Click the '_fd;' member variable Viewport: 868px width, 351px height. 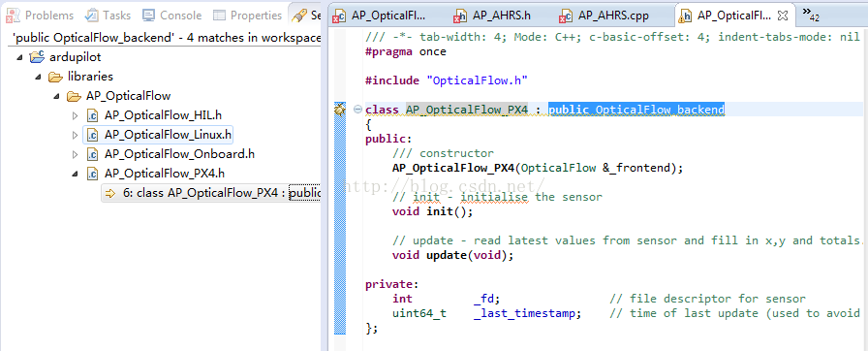pos(487,299)
